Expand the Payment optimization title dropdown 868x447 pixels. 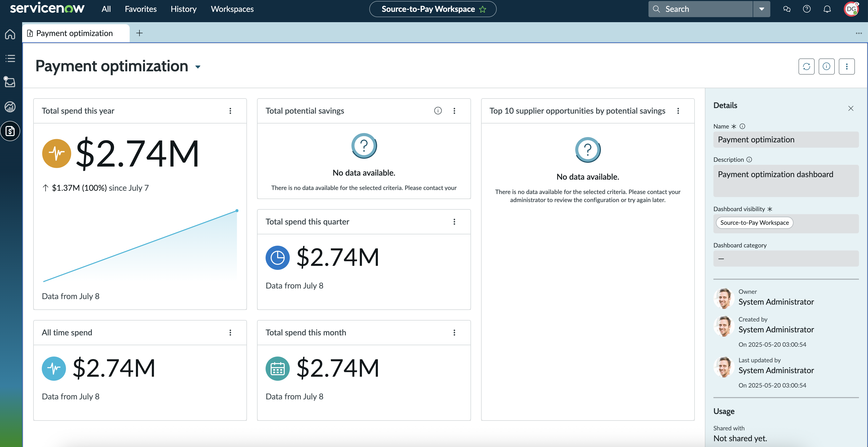198,67
